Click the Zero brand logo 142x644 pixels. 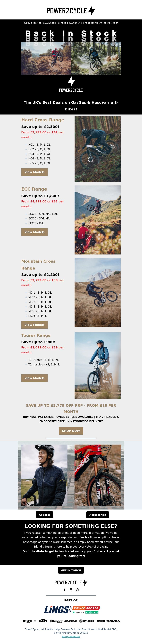click(x=101, y=621)
